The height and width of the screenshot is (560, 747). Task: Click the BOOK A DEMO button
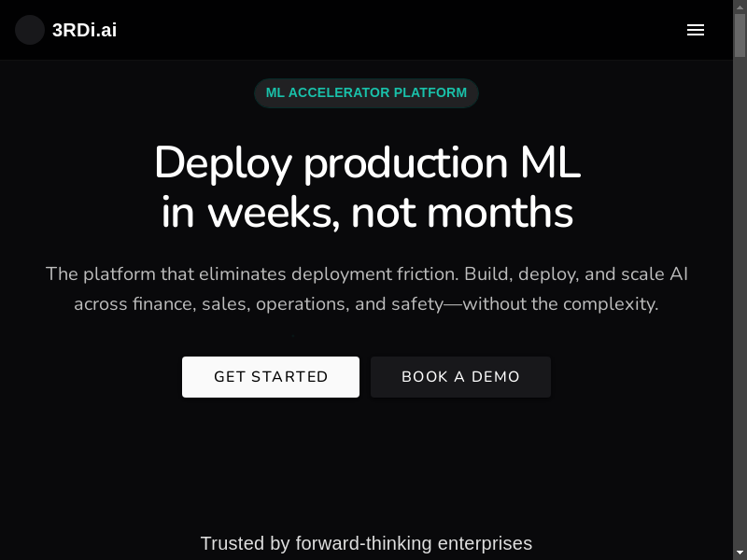click(x=460, y=377)
